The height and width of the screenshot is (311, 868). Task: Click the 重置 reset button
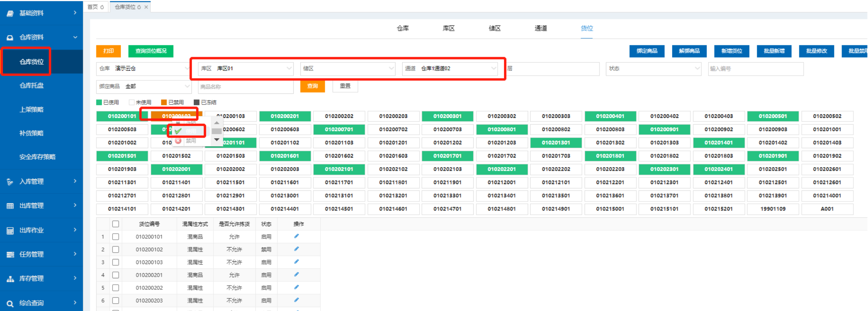(x=345, y=86)
